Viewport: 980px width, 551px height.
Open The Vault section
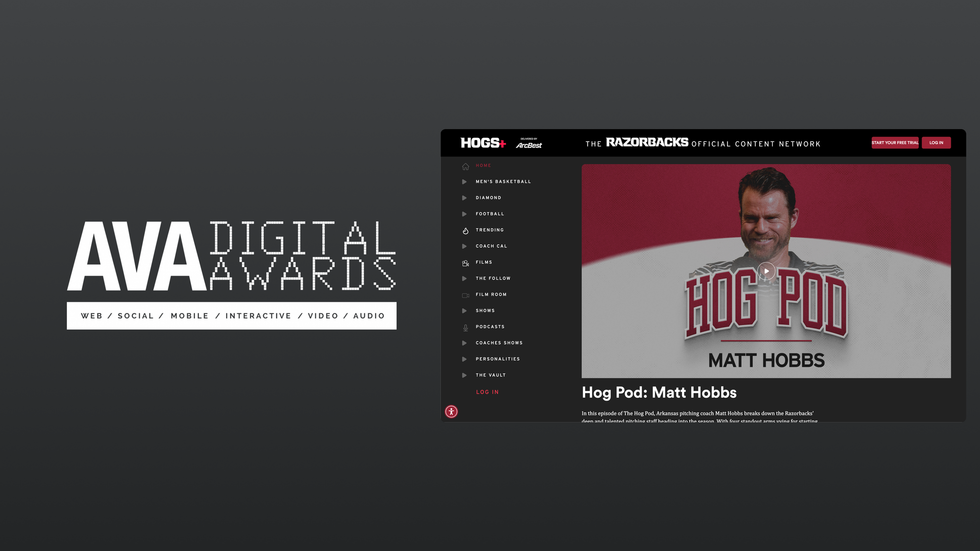[x=490, y=375]
